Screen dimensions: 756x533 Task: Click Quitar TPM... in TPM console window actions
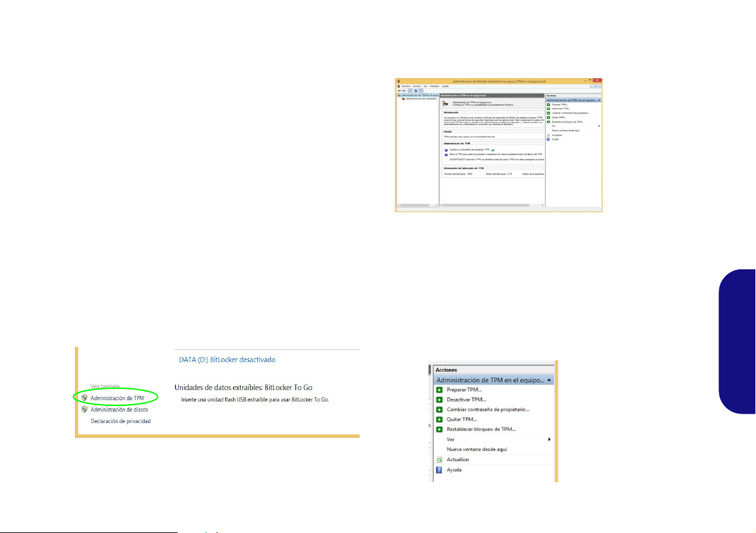559,118
